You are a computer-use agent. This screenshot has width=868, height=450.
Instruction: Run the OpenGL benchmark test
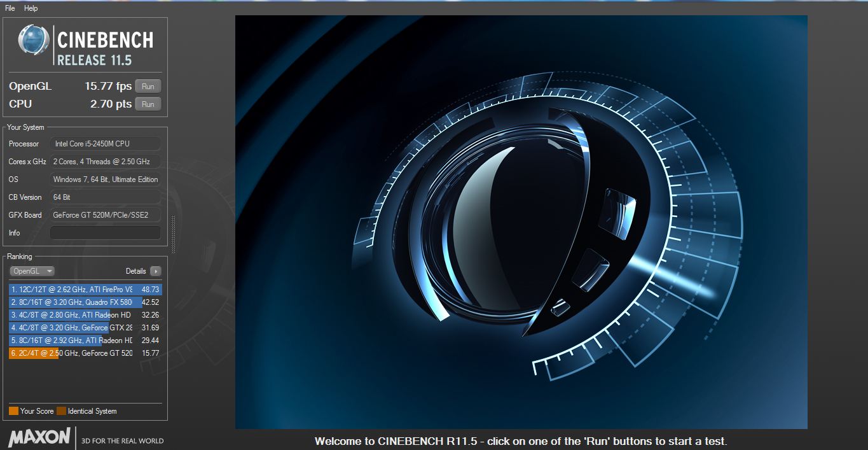pyautogui.click(x=148, y=87)
